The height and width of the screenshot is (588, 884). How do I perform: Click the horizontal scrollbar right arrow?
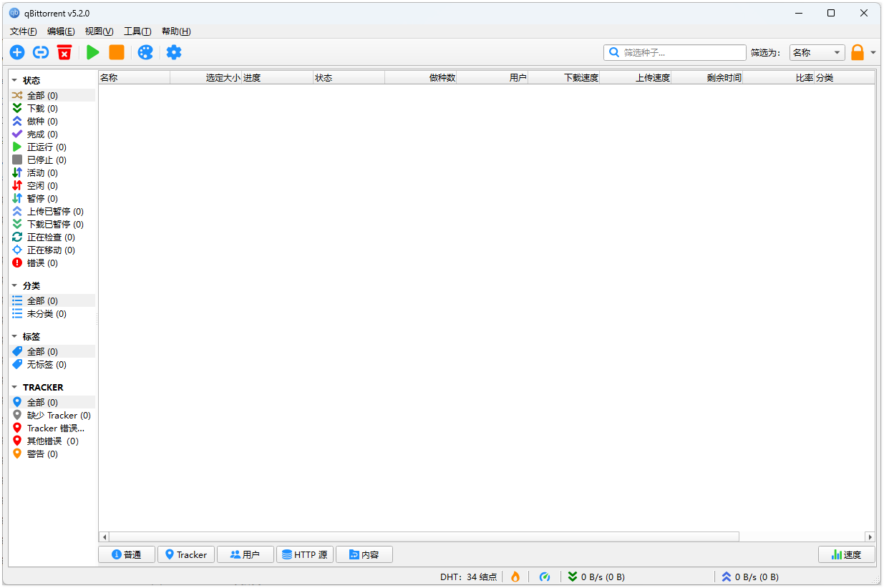(870, 536)
